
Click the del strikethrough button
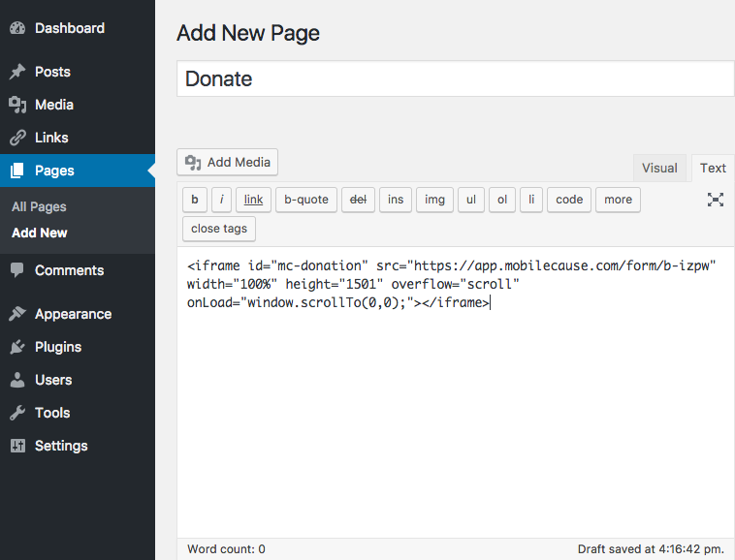pos(358,200)
